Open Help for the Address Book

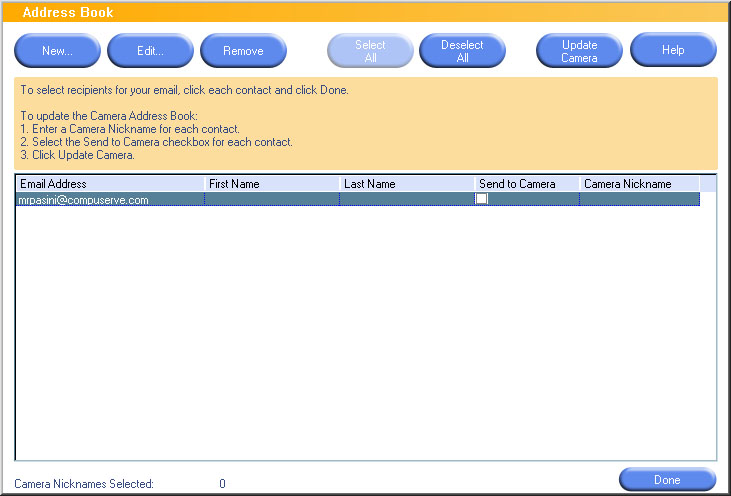673,51
